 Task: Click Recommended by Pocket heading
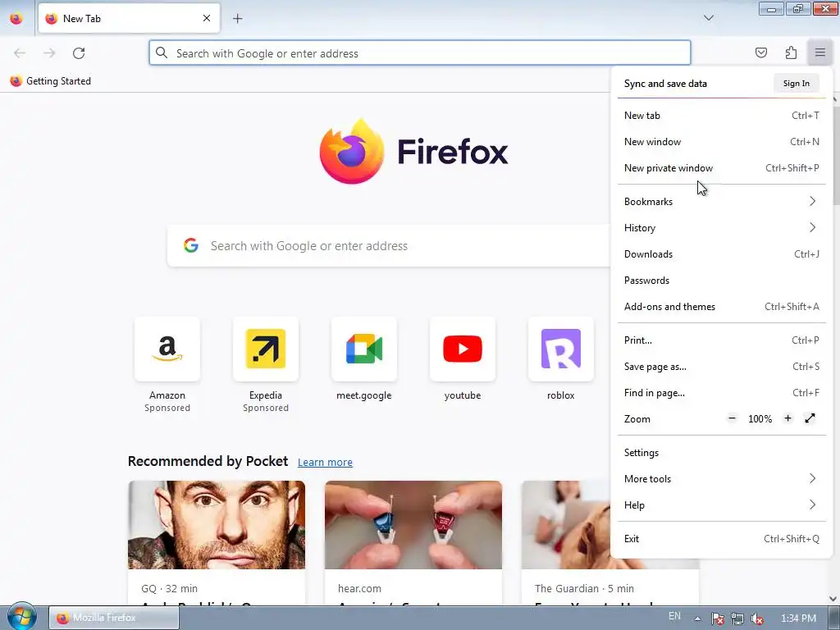point(208,461)
